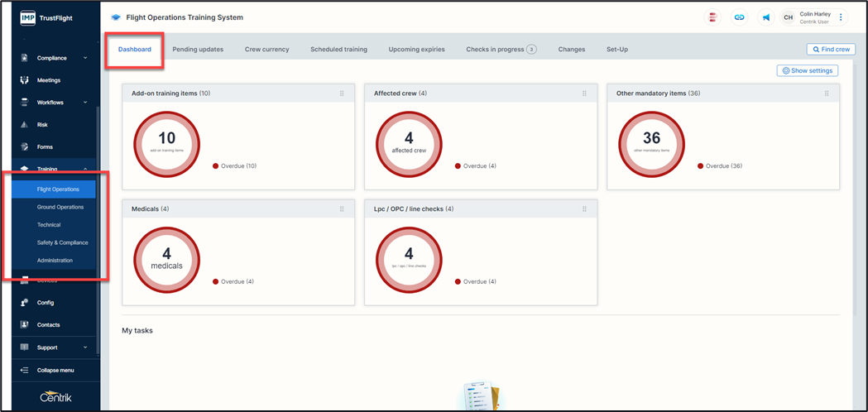
Task: Expand the Workflows sidebar section
Action: click(85, 103)
